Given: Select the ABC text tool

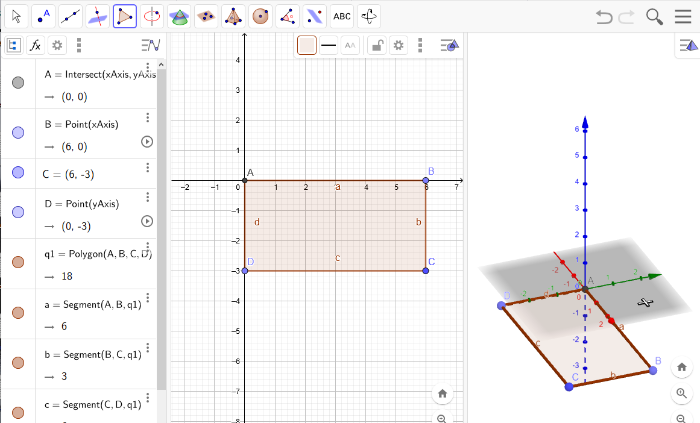Looking at the screenshot, I should pyautogui.click(x=342, y=17).
